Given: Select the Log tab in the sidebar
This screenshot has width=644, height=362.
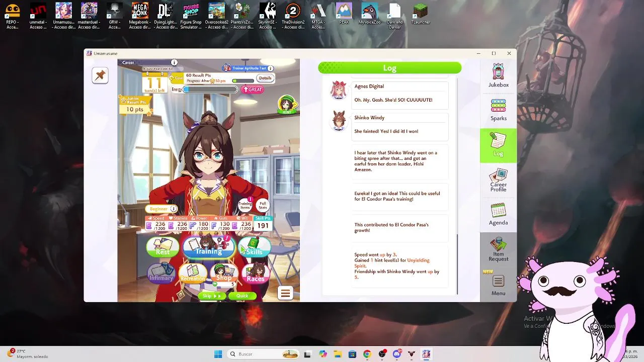Looking at the screenshot, I should click(498, 145).
